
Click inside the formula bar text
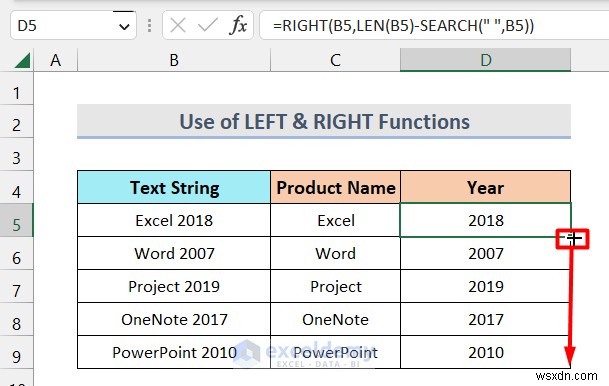[x=403, y=26]
